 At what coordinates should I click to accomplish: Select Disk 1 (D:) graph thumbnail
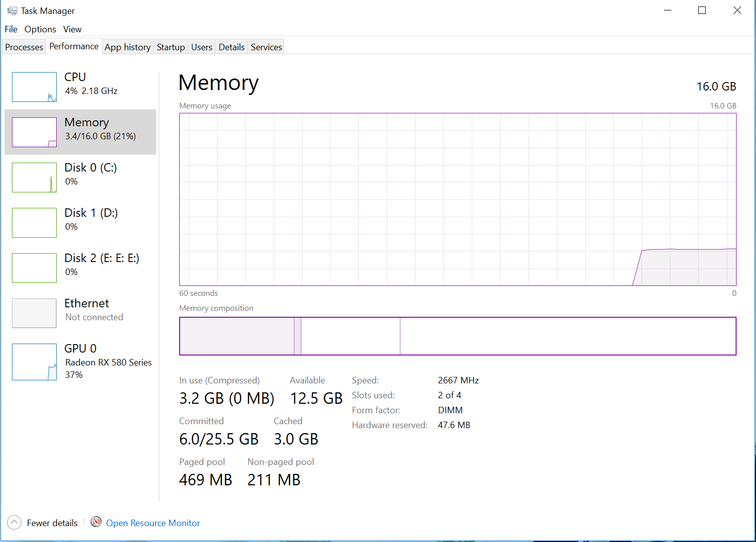(x=34, y=223)
